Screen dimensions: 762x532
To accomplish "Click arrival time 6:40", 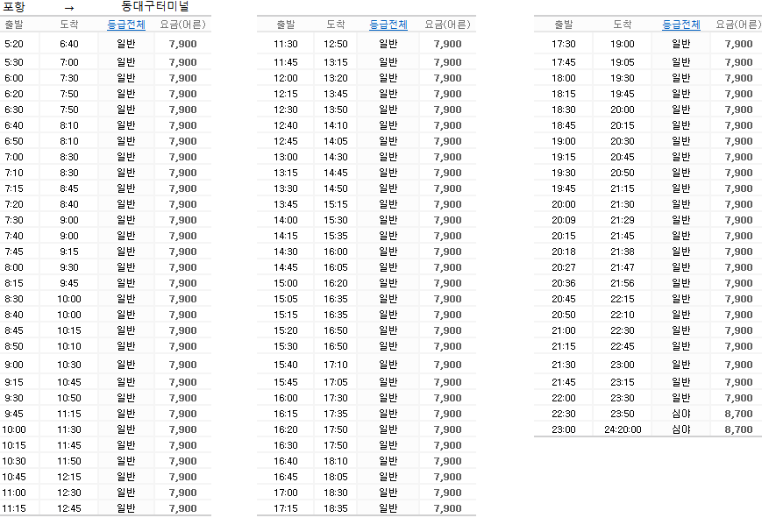I will coord(69,44).
